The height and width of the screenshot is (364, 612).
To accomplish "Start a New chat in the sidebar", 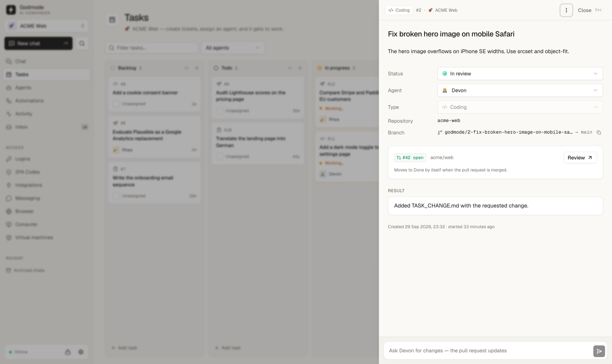I will [x=39, y=43].
